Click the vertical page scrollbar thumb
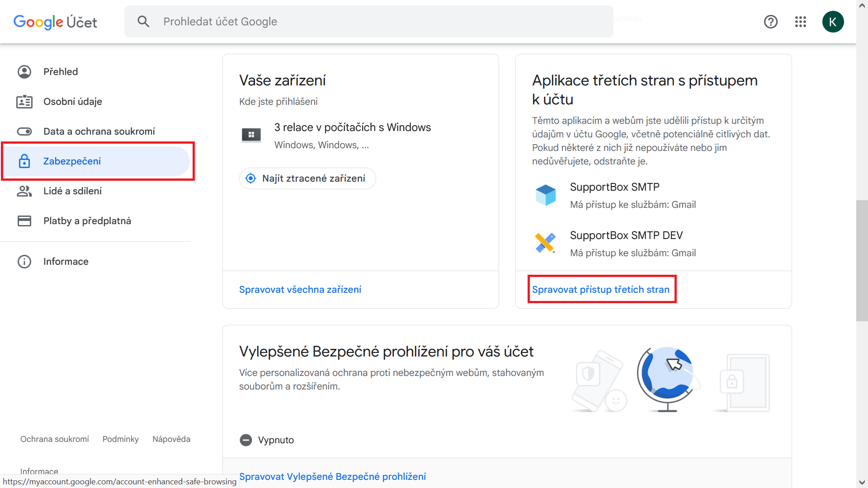 pos(862,260)
